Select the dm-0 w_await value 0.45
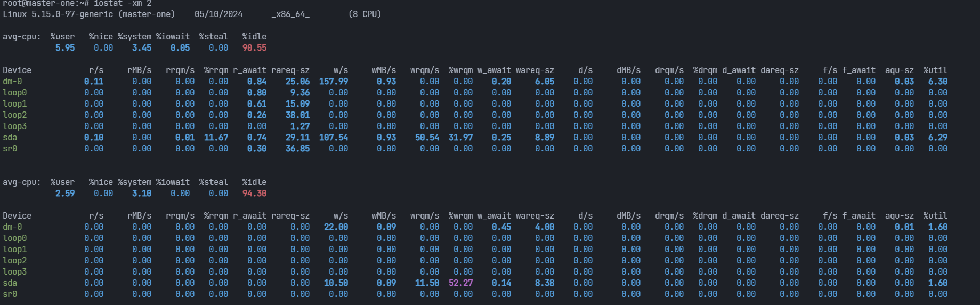The height and width of the screenshot is (305, 980). pyautogui.click(x=501, y=227)
